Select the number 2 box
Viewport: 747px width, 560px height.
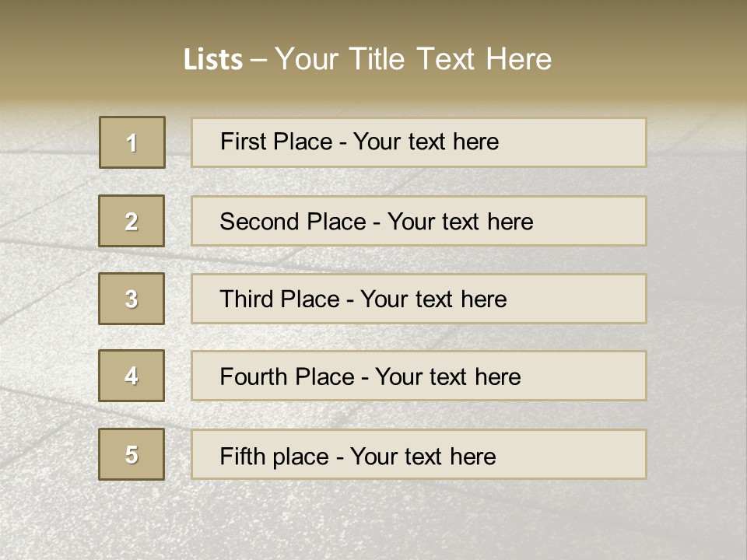[132, 221]
